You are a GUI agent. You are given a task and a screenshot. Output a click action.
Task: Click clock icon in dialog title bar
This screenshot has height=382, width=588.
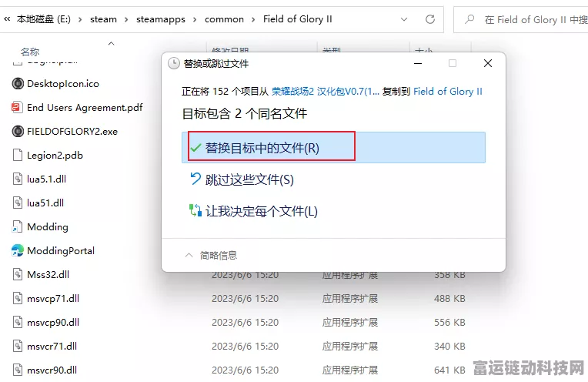coord(174,63)
